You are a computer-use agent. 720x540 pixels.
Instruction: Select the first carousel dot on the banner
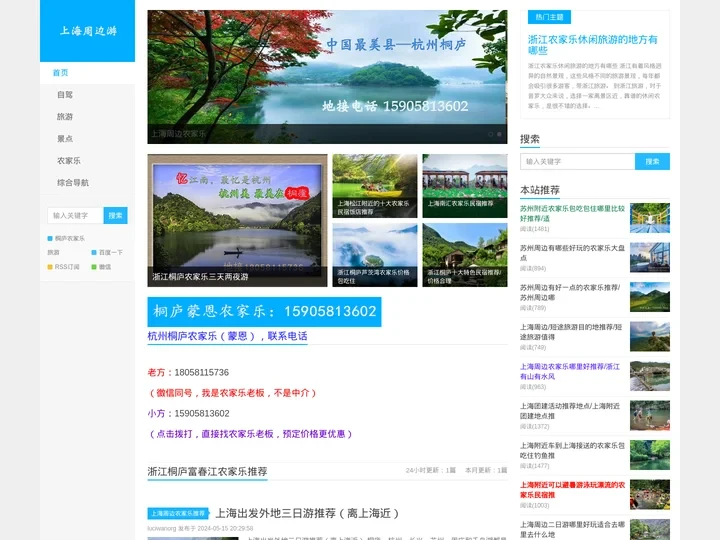[490, 134]
